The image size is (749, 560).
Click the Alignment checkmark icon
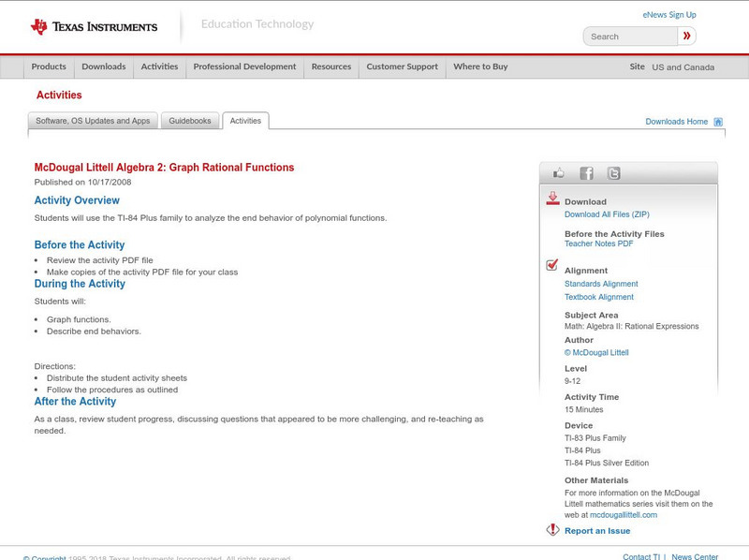click(x=552, y=266)
